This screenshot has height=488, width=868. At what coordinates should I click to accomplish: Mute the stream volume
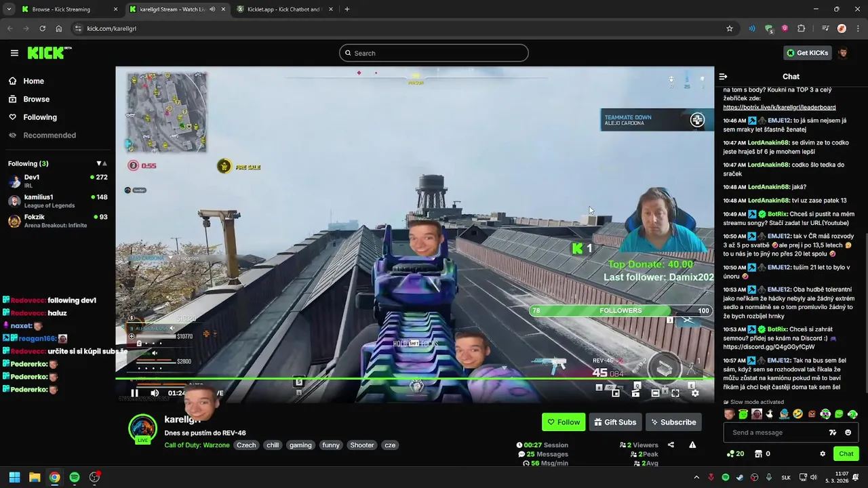(x=155, y=393)
